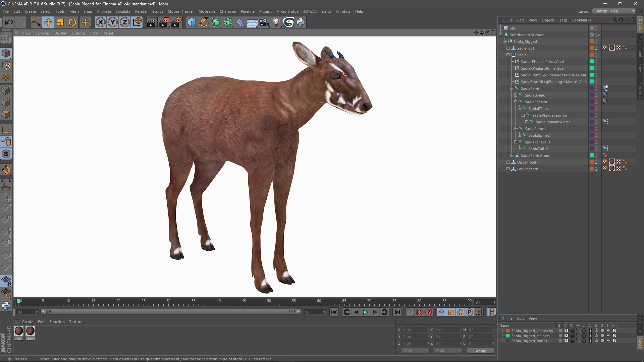644x362 pixels.
Task: Click frame 45 on the timeline ruler
Action: pyautogui.click(x=244, y=301)
